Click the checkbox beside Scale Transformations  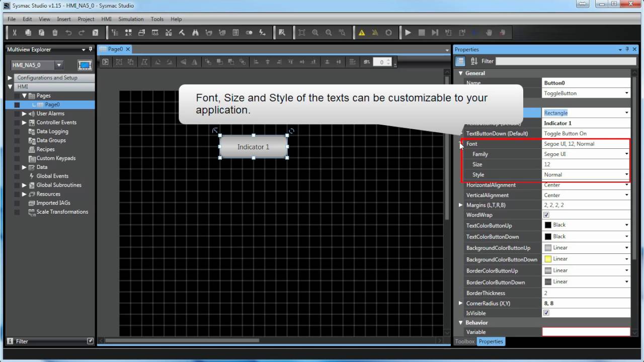point(17,212)
